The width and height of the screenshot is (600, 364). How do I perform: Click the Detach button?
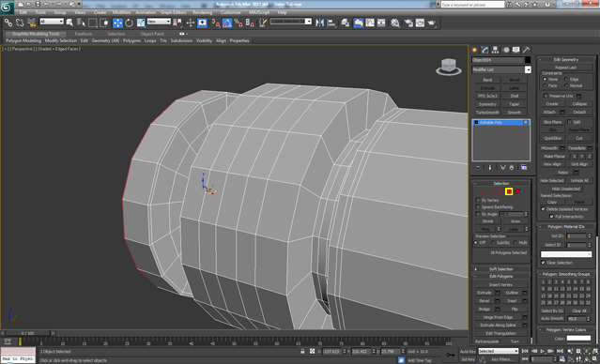click(x=579, y=112)
